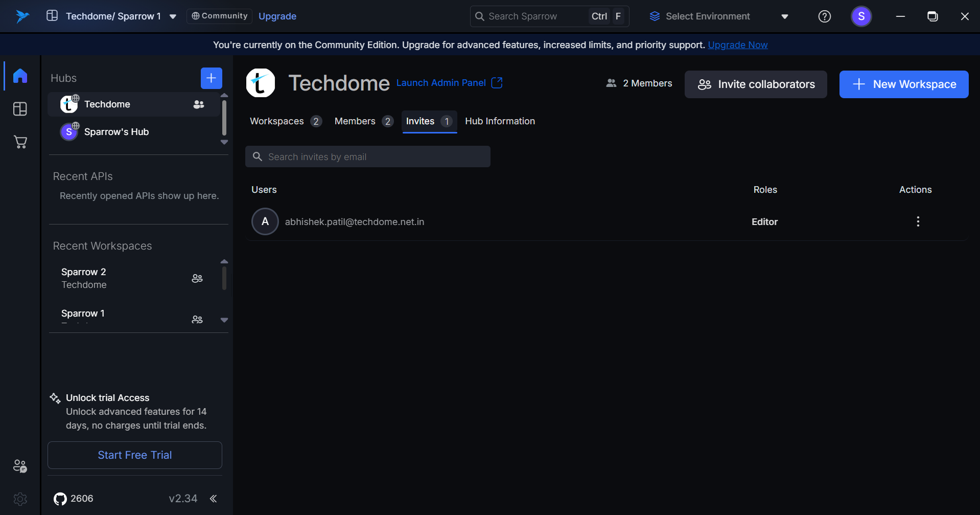Click the GitHub stars icon
The image size is (980, 515).
(60, 499)
